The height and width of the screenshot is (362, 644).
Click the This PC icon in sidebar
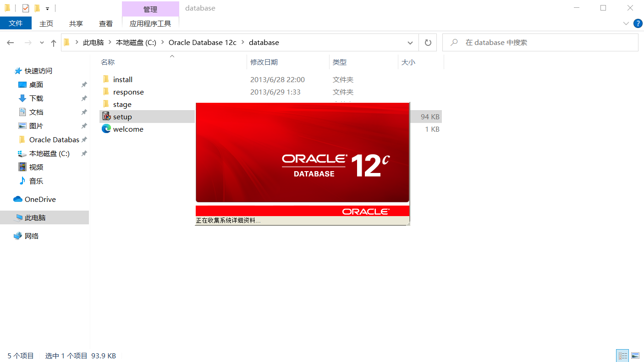[x=18, y=217]
